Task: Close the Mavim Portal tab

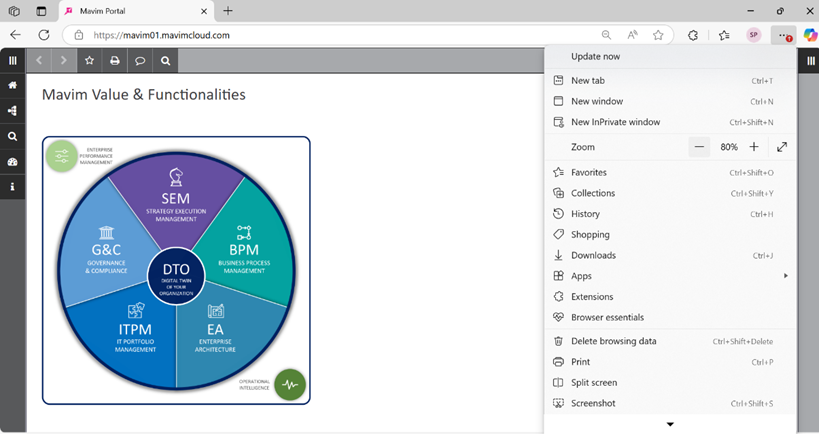Action: (204, 11)
